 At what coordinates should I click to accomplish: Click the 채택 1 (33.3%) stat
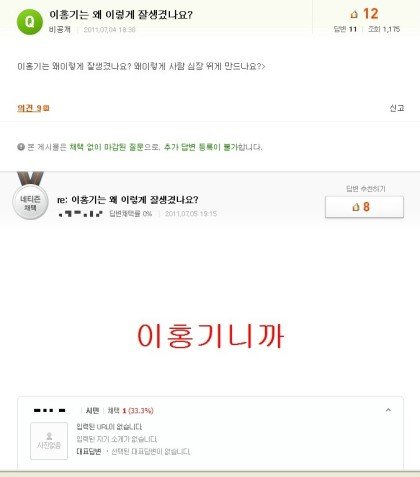pyautogui.click(x=130, y=411)
